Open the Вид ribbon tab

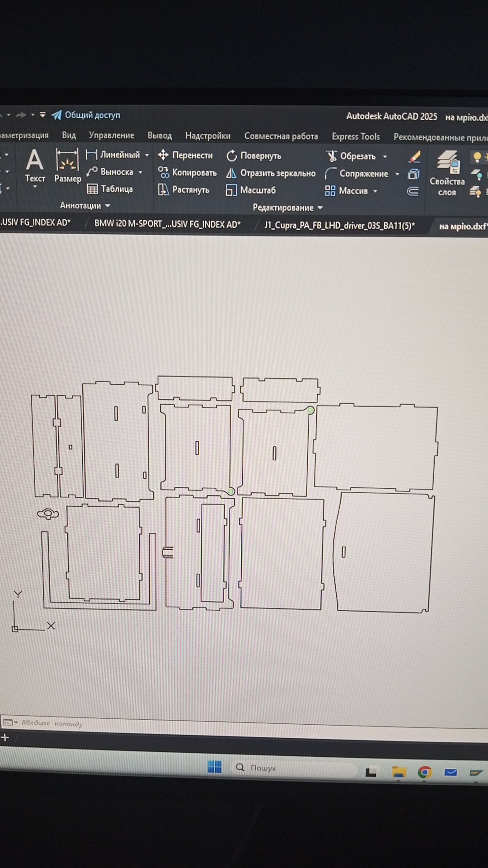pyautogui.click(x=69, y=135)
